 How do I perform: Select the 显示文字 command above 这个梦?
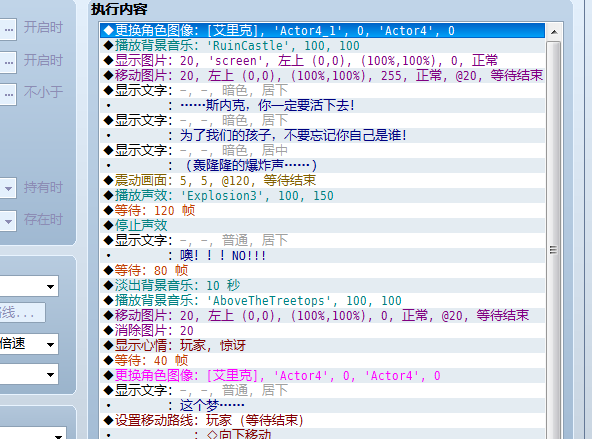322,390
